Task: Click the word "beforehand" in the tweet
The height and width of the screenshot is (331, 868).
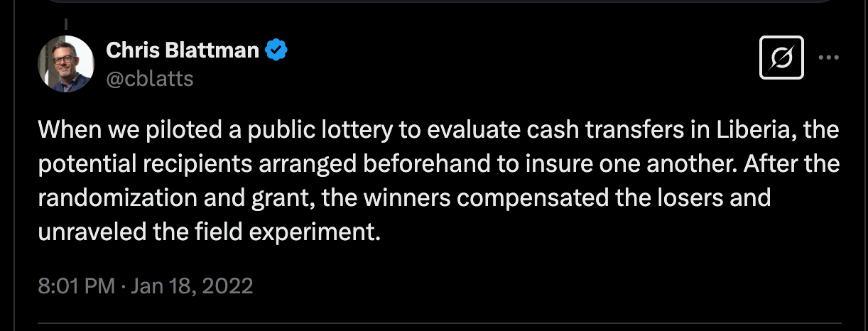Action: coord(418,165)
